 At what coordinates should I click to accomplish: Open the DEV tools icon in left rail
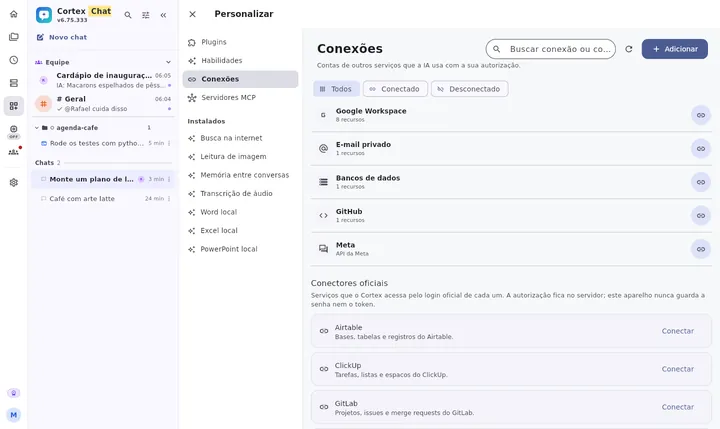coord(14,131)
